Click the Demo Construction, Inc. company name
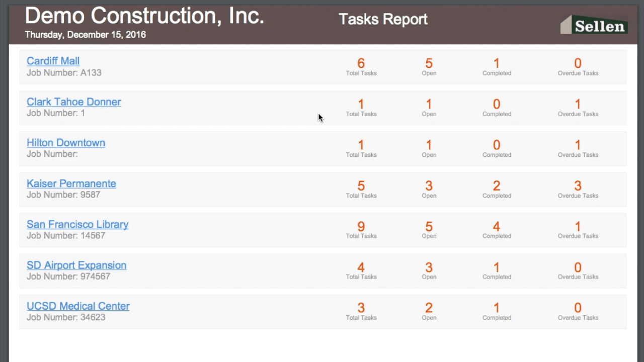Screen dimensions: 644x362 [144, 16]
